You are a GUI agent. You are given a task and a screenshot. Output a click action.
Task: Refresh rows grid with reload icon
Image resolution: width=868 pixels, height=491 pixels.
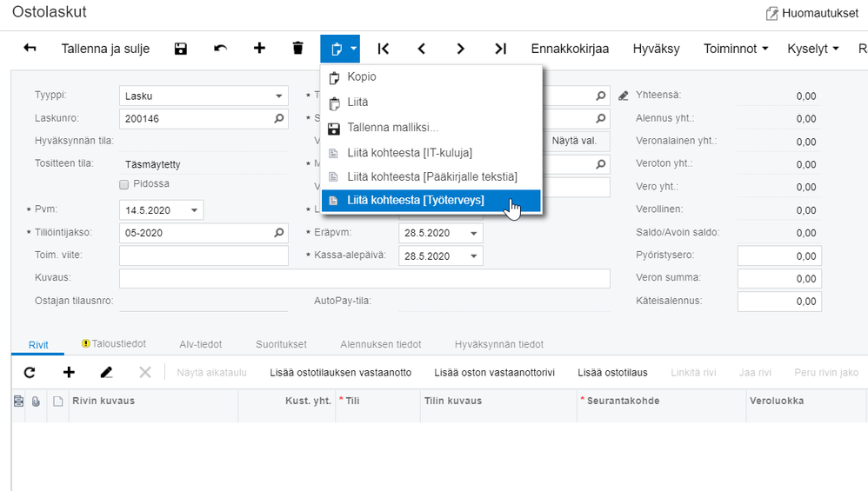[30, 372]
